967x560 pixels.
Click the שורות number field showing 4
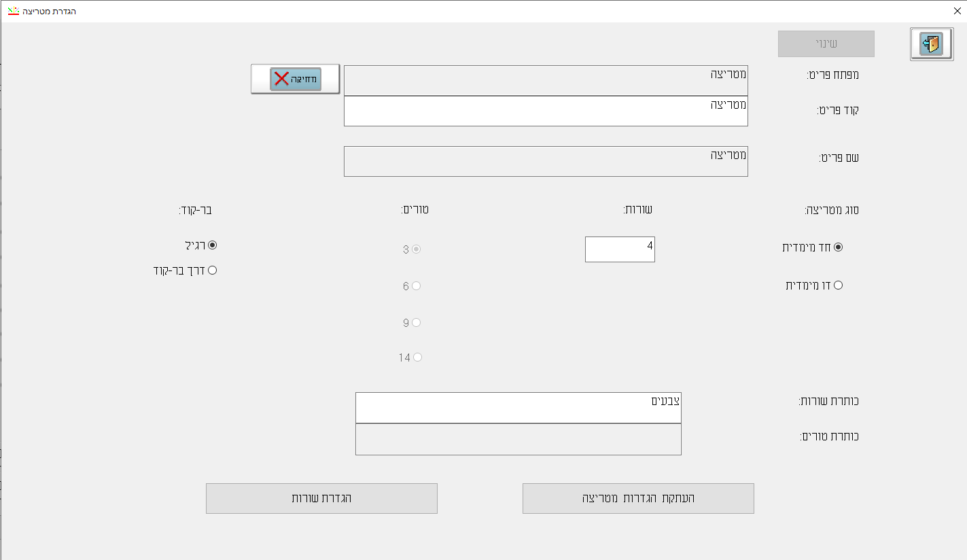pos(619,249)
